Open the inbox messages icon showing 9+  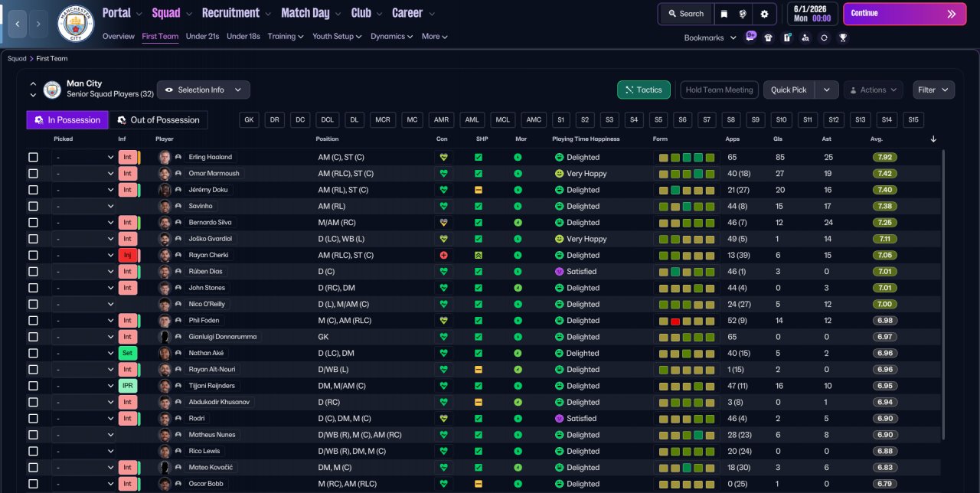click(751, 37)
